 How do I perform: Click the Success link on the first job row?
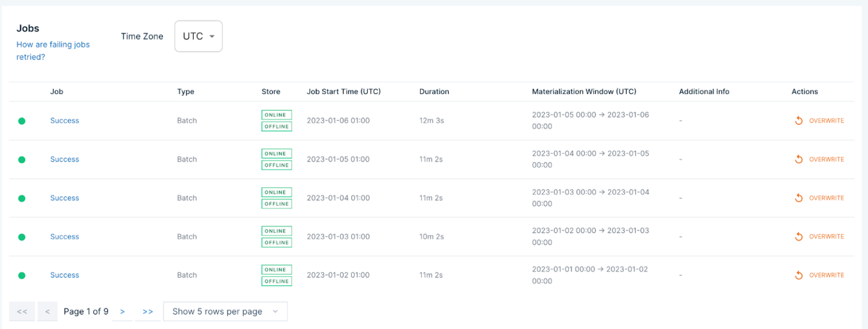point(64,120)
